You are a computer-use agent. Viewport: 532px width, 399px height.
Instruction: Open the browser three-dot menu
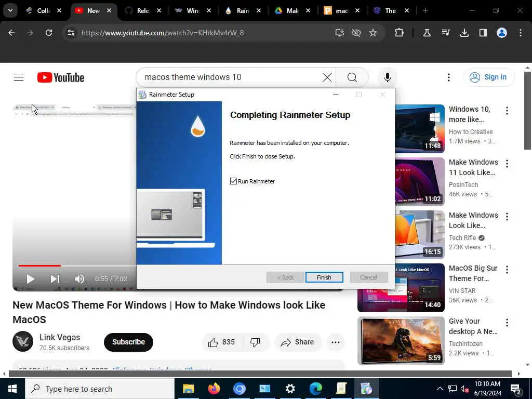[521, 33]
